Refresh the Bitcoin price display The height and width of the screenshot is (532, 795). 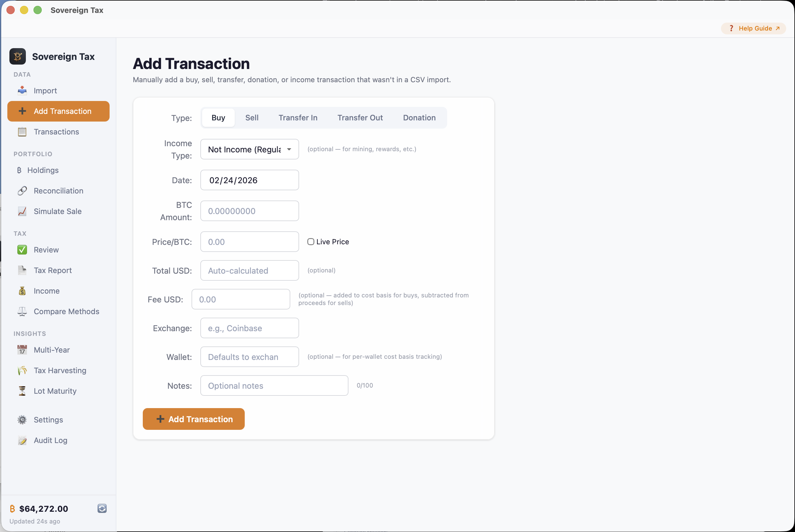[102, 509]
